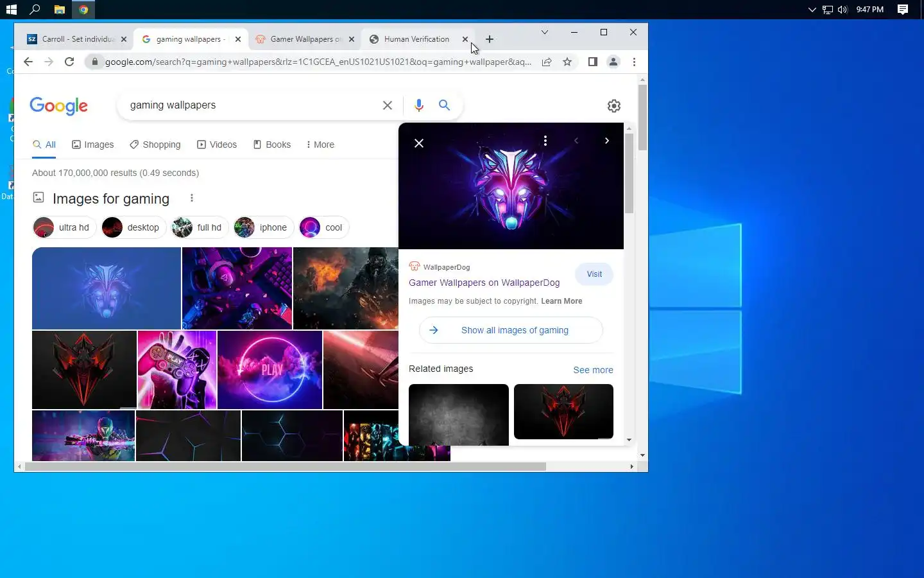Bookmark this page with the star icon

pos(567,62)
